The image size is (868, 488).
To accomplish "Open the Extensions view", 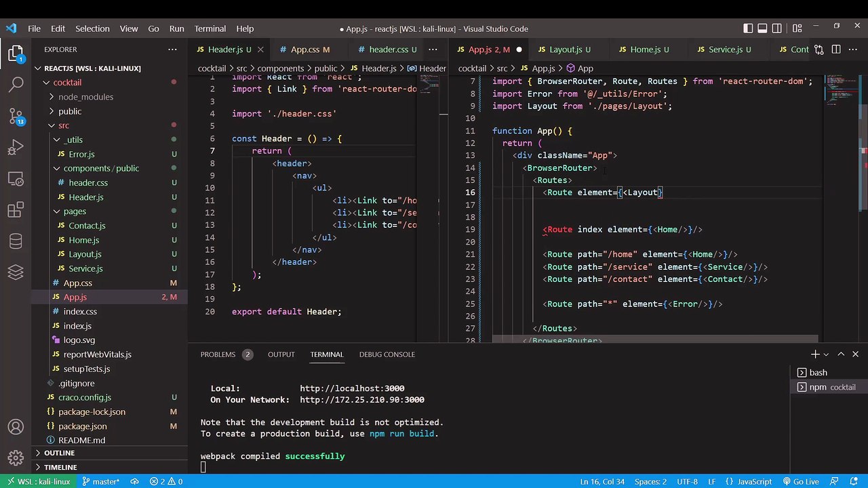I will [x=16, y=210].
